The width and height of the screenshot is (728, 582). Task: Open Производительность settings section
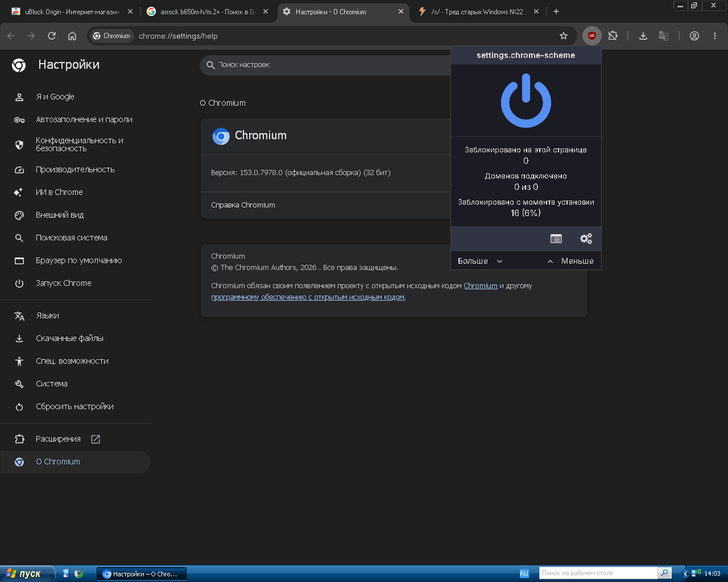[x=75, y=169]
